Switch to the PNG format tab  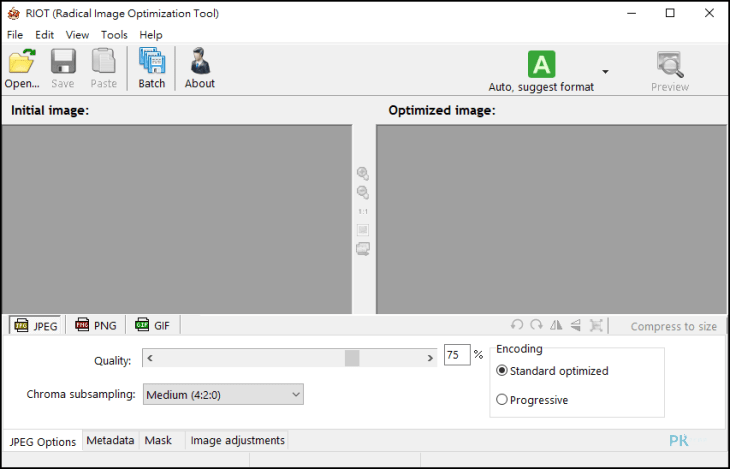96,325
